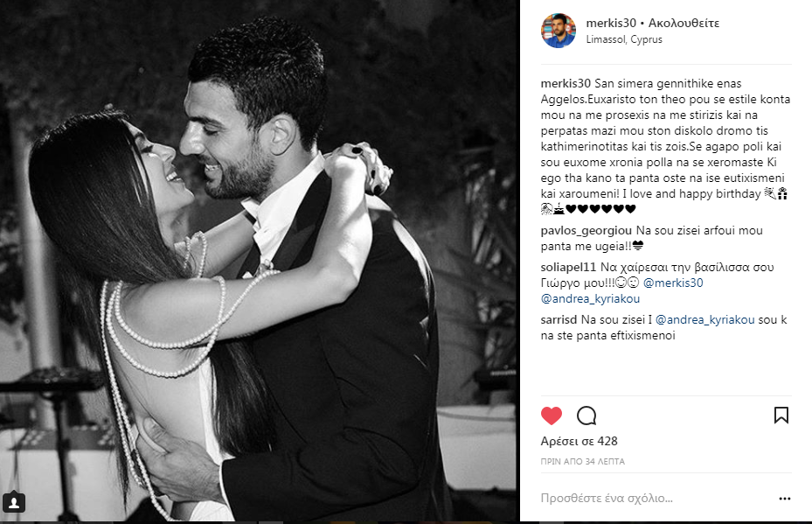
Task: Click the comment speech bubble icon
Action: (586, 416)
